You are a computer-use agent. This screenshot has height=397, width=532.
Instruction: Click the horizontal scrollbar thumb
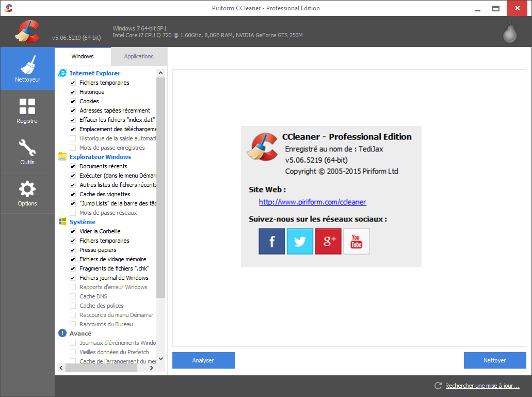pyautogui.click(x=101, y=368)
